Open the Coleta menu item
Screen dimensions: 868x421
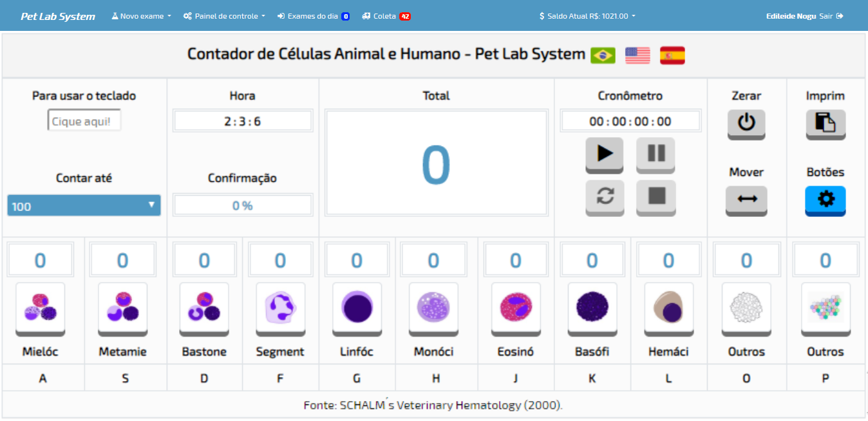point(386,16)
